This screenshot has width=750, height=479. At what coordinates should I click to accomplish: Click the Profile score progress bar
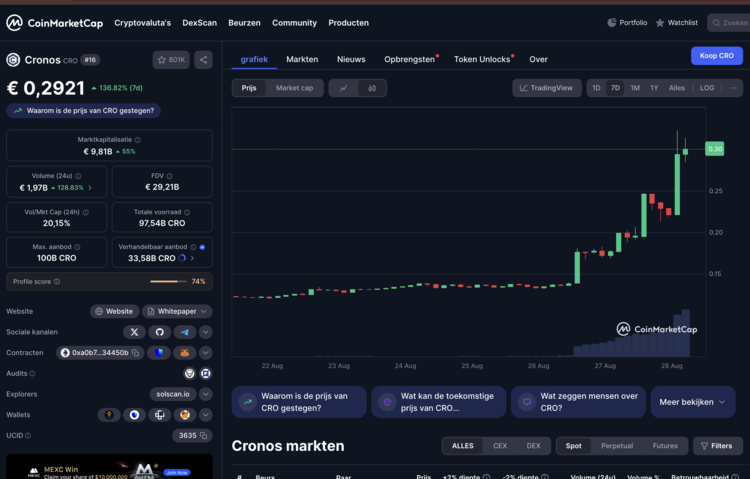point(168,281)
